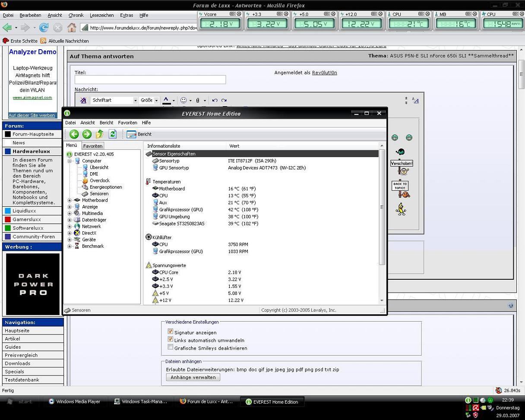This screenshot has height=420, width=525.
Task: Click Aktuelle Nachrichten feed bookmark
Action: coord(64,41)
